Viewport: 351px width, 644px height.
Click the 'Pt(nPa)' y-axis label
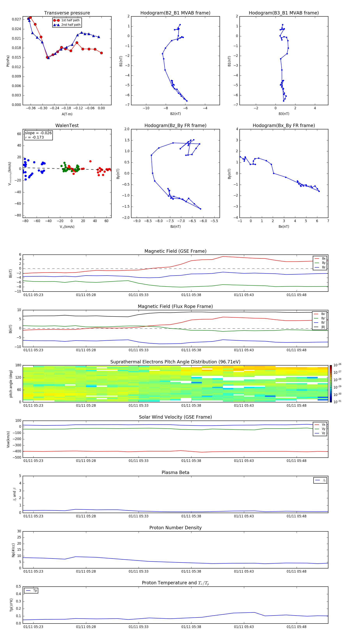pos(8,61)
